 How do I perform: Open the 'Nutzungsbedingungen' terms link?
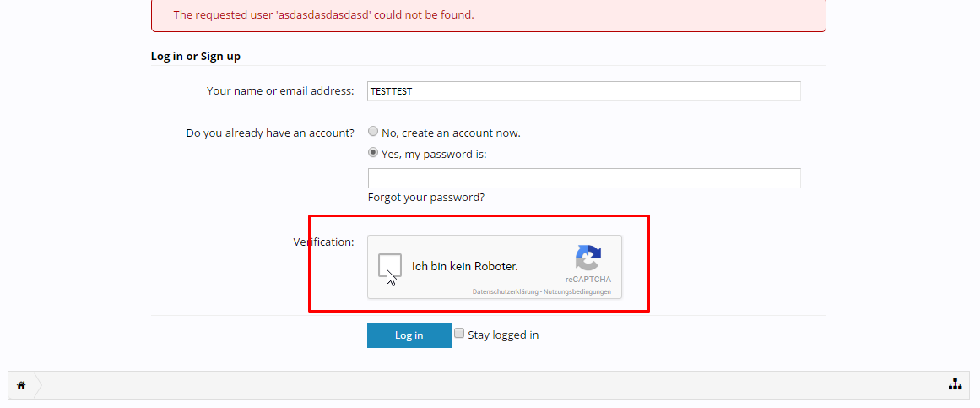(x=577, y=292)
